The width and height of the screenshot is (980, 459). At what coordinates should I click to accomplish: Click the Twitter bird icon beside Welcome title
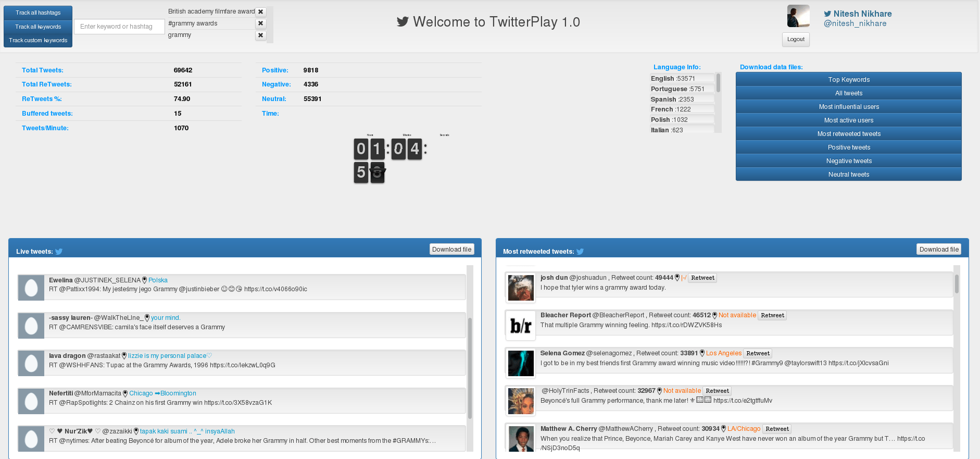pyautogui.click(x=403, y=22)
